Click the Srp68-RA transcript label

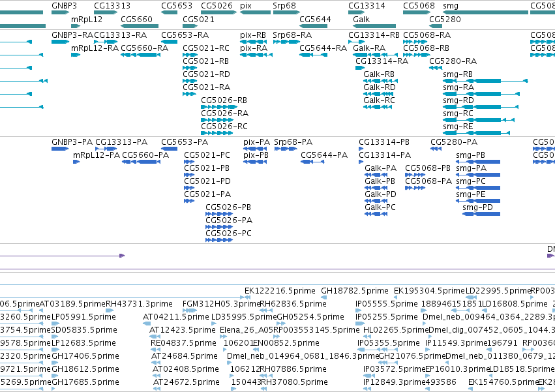[292, 35]
